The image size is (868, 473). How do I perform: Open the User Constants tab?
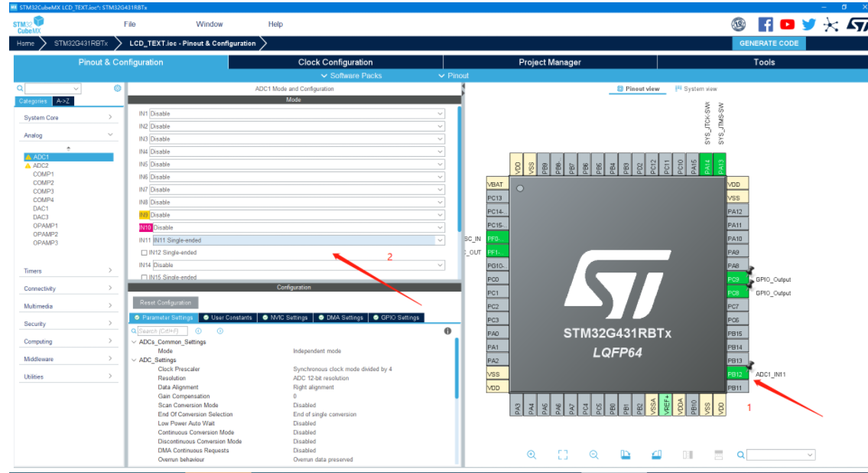click(227, 318)
